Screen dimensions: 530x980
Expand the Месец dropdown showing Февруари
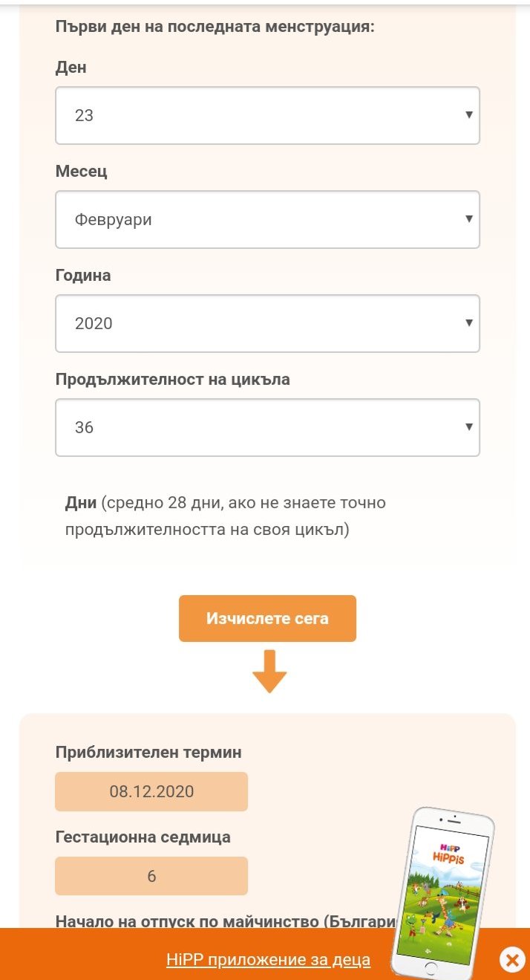(x=267, y=219)
